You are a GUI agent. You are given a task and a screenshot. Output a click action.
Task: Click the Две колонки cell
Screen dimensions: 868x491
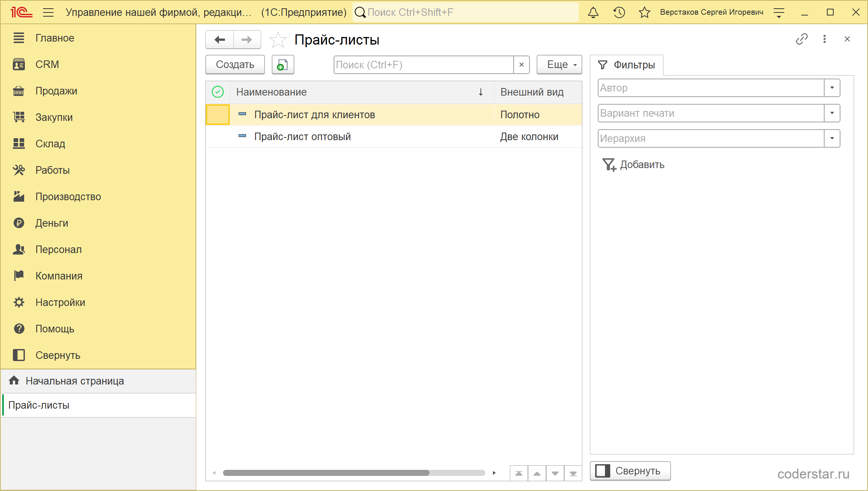[x=538, y=137]
